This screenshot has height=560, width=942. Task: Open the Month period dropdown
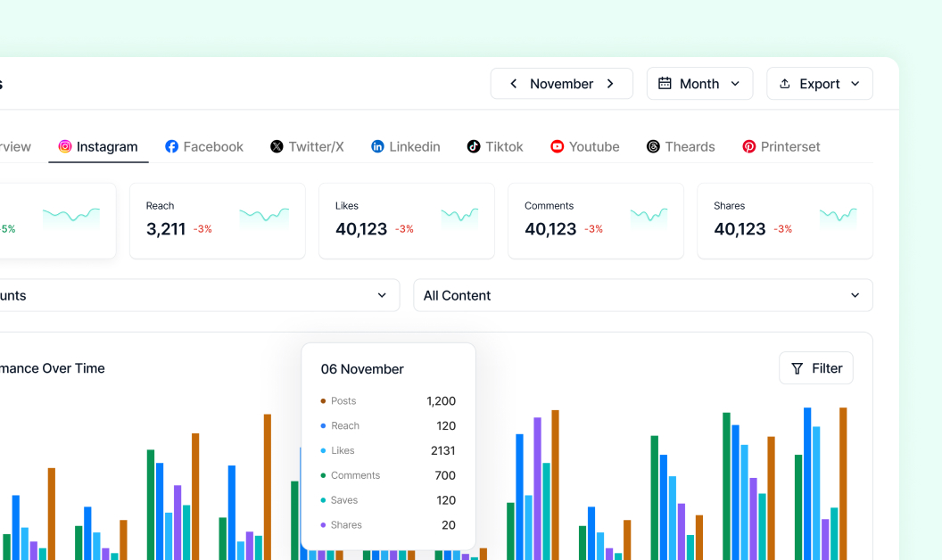click(700, 84)
